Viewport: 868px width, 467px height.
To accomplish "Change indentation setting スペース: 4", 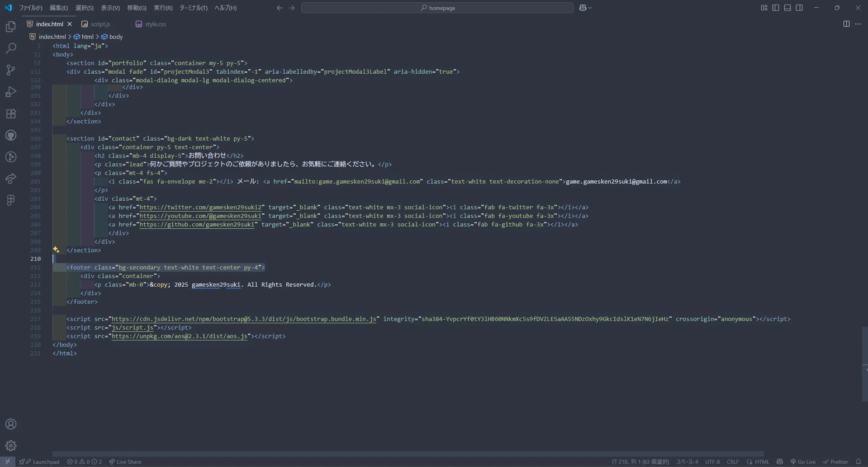I will [x=687, y=462].
